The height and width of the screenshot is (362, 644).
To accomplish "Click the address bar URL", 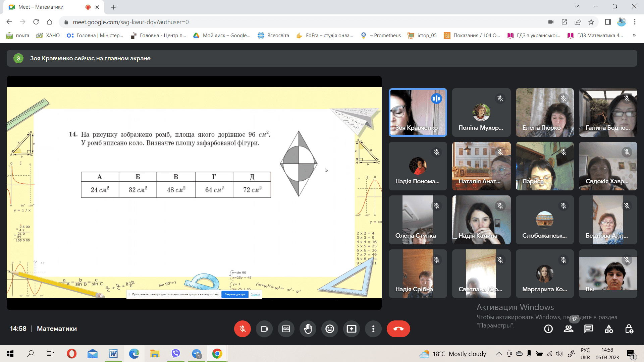I will click(131, 22).
